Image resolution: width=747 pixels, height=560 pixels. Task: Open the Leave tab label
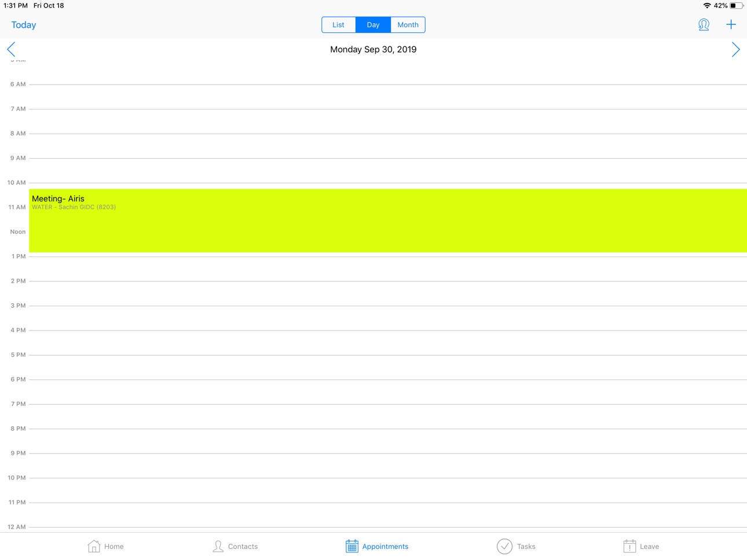coord(649,547)
